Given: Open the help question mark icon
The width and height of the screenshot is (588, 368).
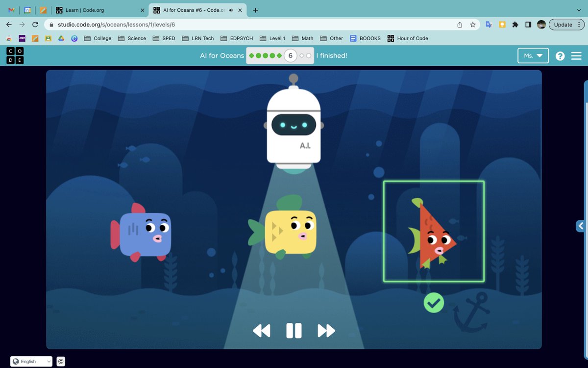Looking at the screenshot, I should (561, 56).
